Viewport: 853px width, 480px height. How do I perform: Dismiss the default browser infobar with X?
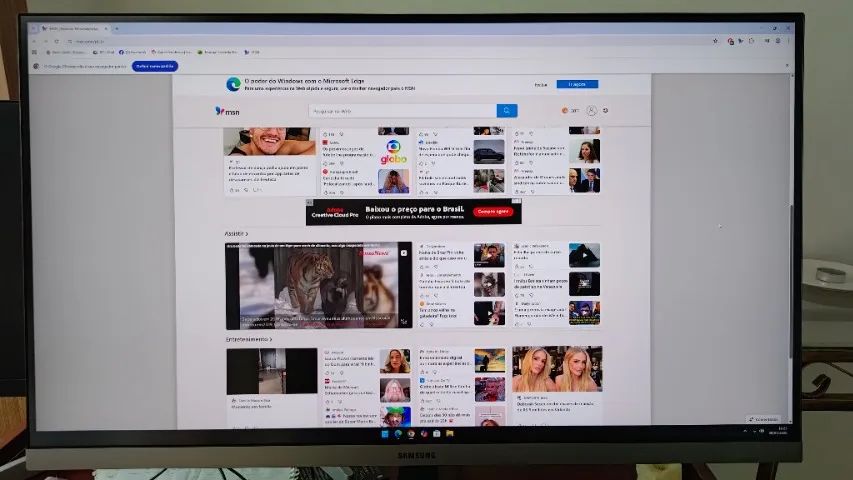[787, 65]
